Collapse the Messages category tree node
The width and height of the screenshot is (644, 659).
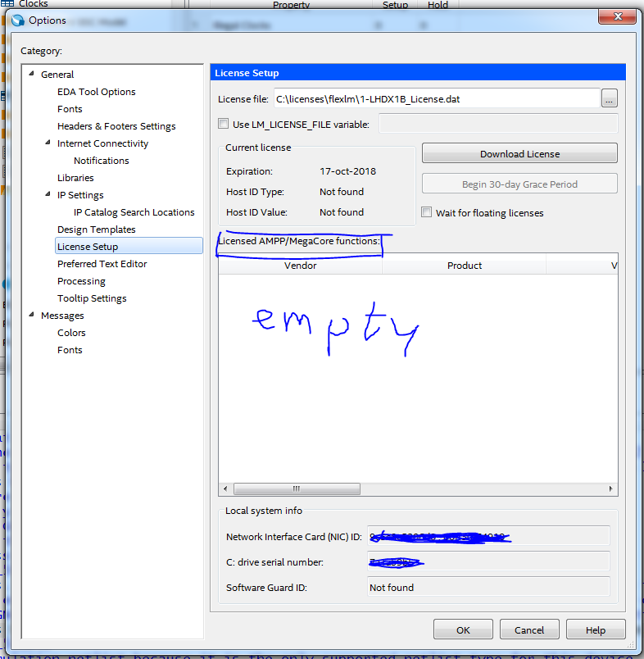click(31, 315)
